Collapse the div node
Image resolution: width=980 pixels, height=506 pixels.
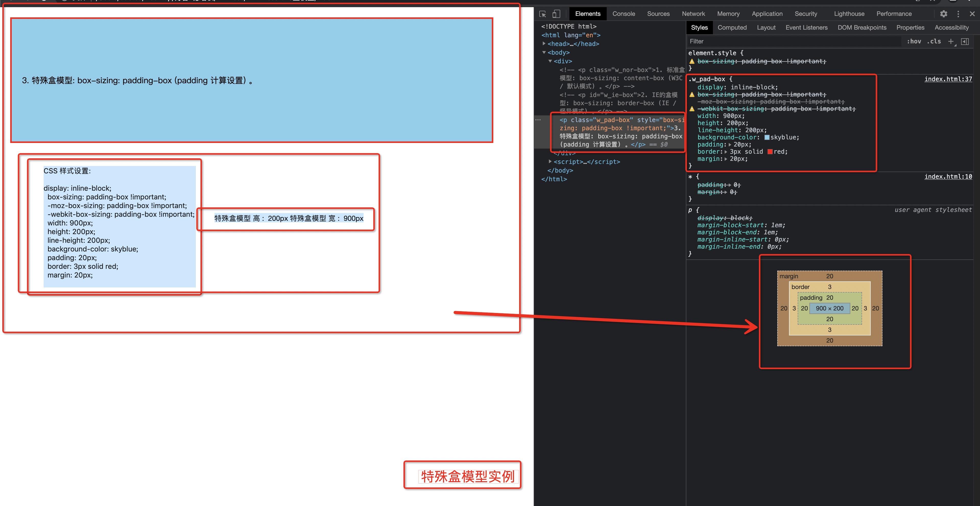(550, 61)
